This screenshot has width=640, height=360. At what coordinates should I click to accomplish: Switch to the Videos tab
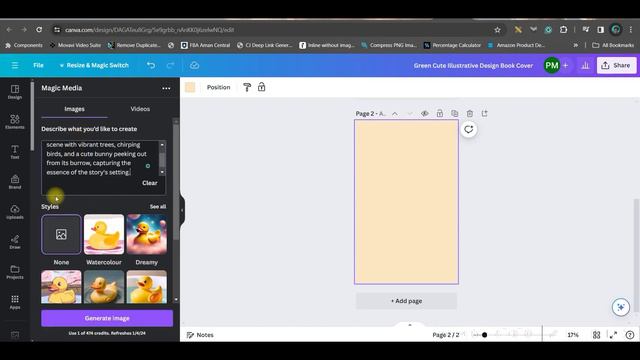pos(140,109)
